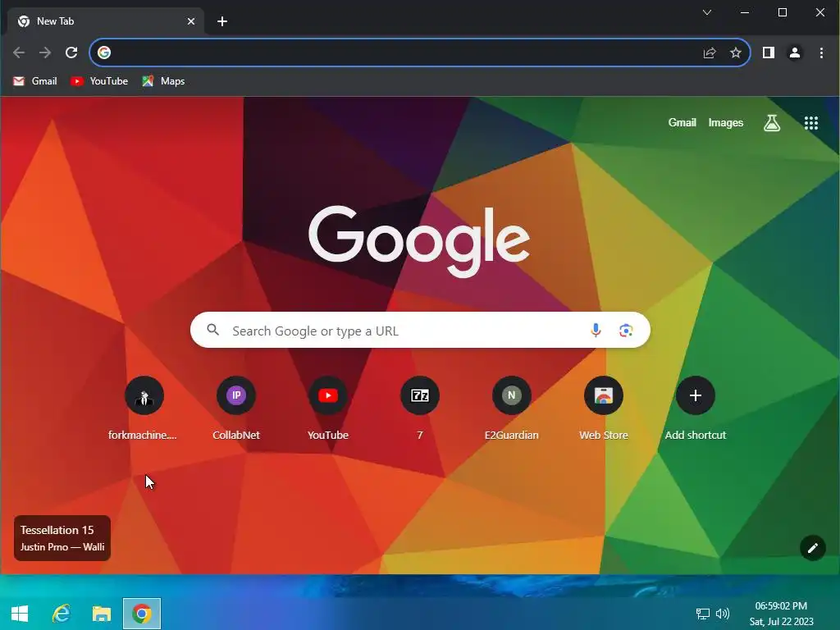
Task: Go back using the back arrow
Action: [19, 52]
